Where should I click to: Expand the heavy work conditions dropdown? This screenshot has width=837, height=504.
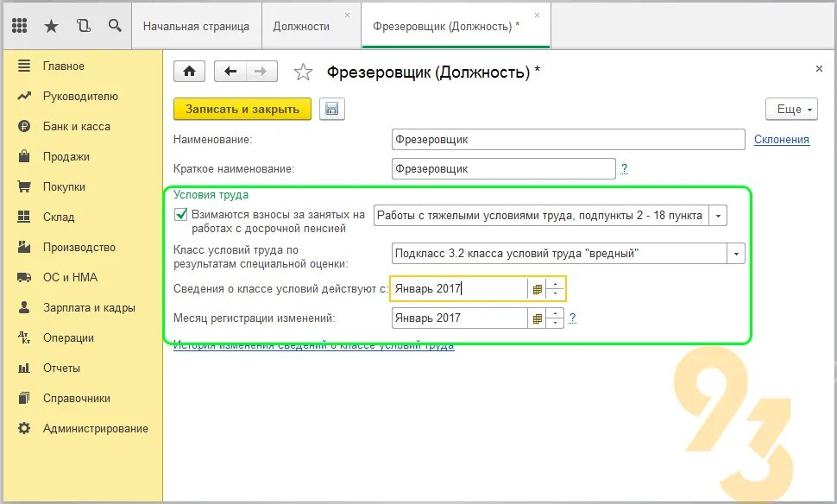[x=718, y=216]
